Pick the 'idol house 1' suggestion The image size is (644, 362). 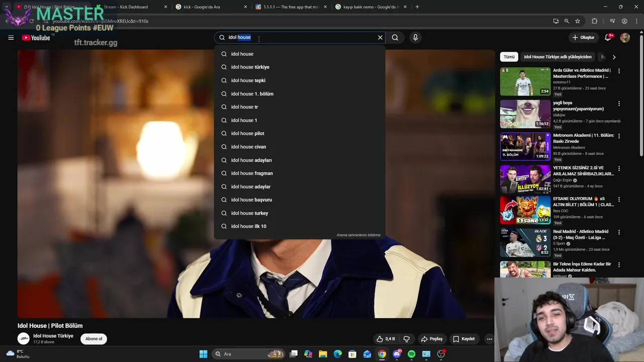(x=299, y=120)
